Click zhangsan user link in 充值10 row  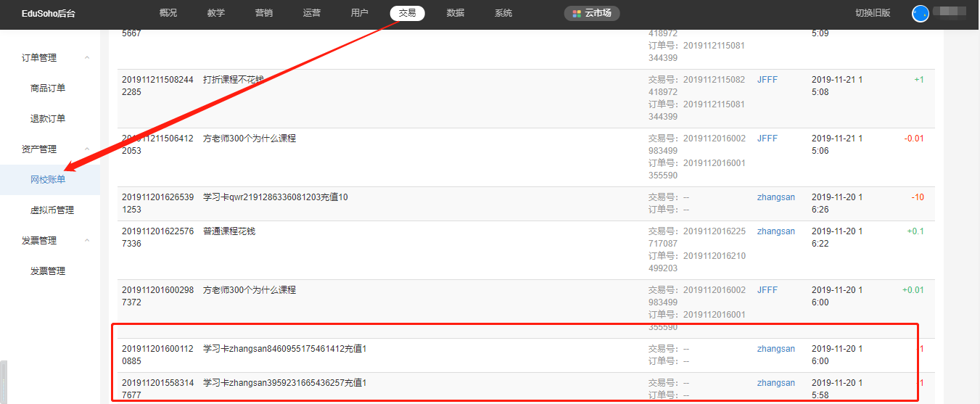pyautogui.click(x=775, y=197)
